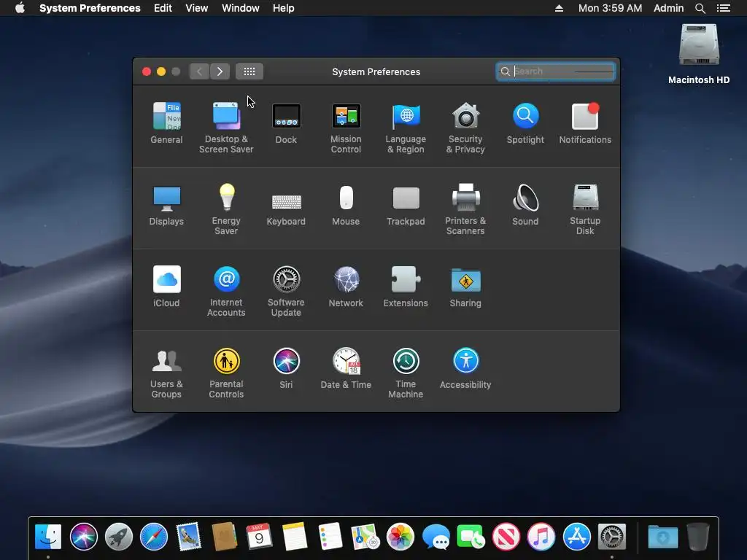Launch Siri from the Dock
This screenshot has width=747, height=560.
(83, 537)
